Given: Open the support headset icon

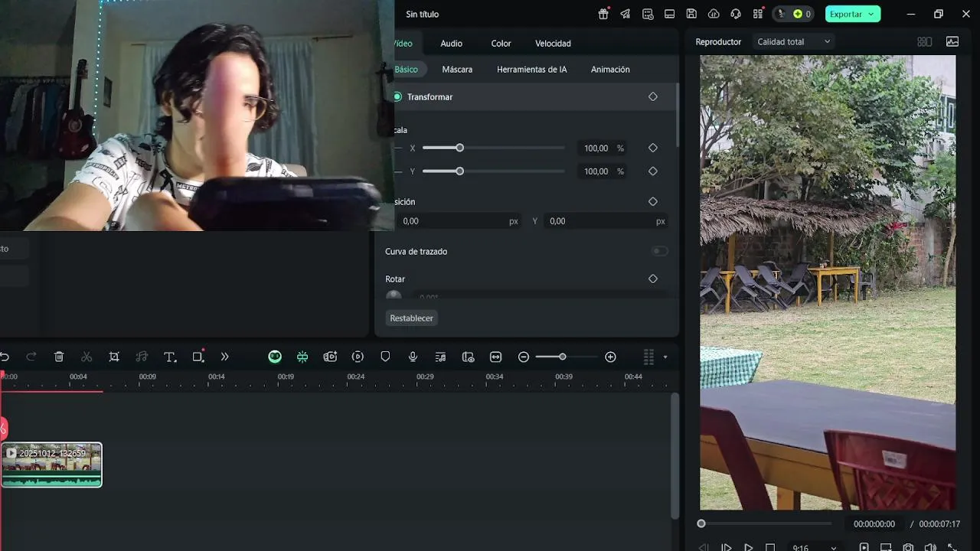Looking at the screenshot, I should click(x=736, y=14).
